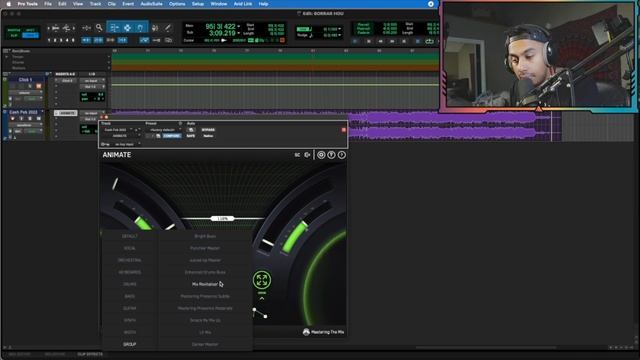Select the KEYBOARDS preset category
The width and height of the screenshot is (640, 360).
(x=130, y=272)
